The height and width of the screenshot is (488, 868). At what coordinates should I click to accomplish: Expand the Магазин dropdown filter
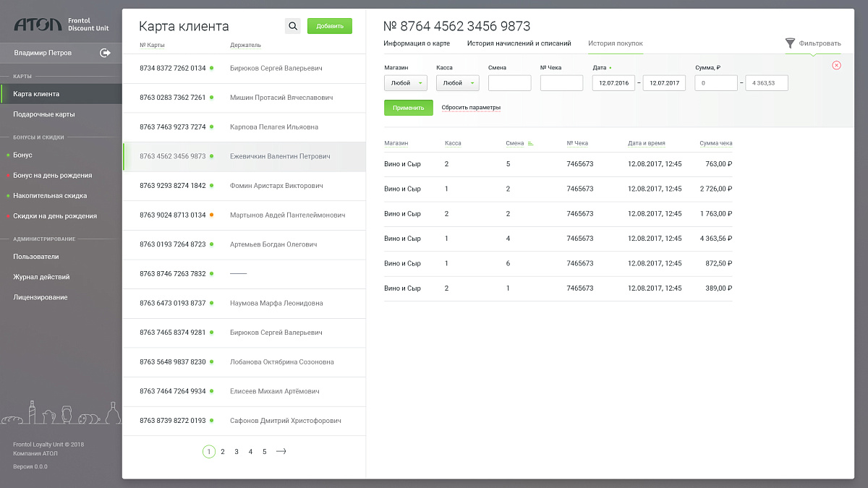(x=405, y=83)
